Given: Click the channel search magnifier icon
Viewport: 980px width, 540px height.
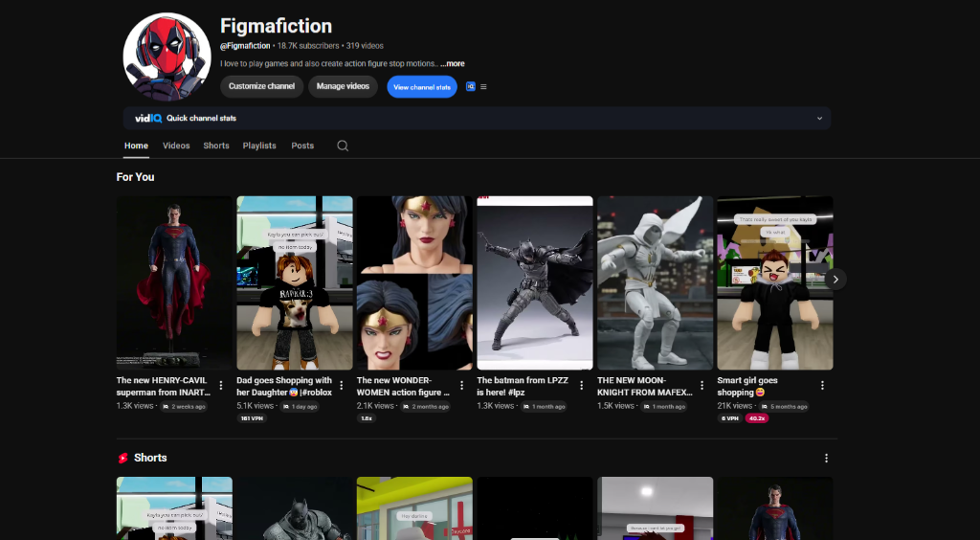Looking at the screenshot, I should coord(343,146).
